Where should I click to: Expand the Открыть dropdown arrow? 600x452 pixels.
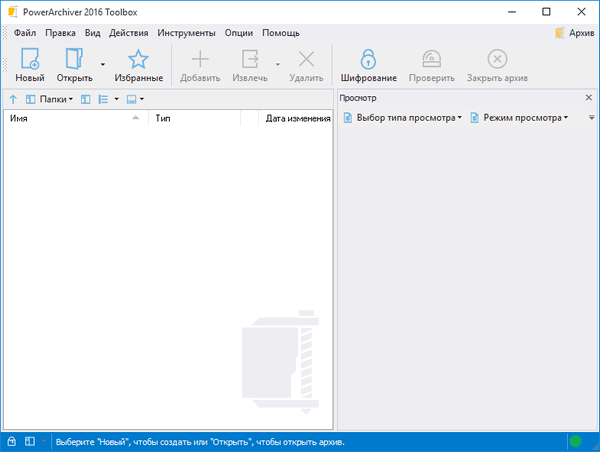[103, 64]
